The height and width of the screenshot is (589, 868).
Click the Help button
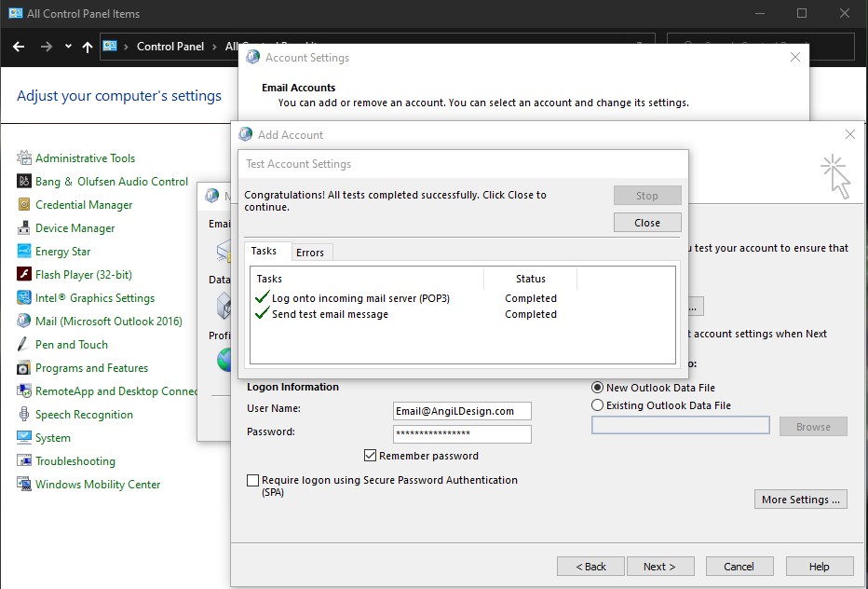pyautogui.click(x=820, y=567)
